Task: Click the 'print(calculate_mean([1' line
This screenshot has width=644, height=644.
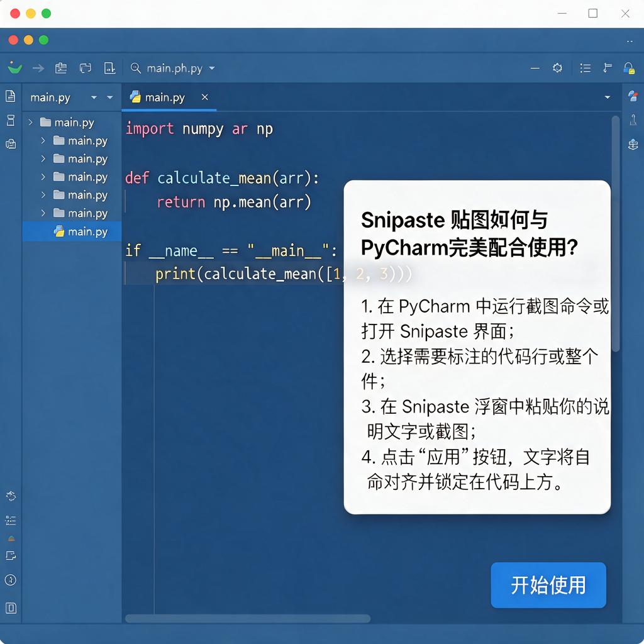Action: 248,274
